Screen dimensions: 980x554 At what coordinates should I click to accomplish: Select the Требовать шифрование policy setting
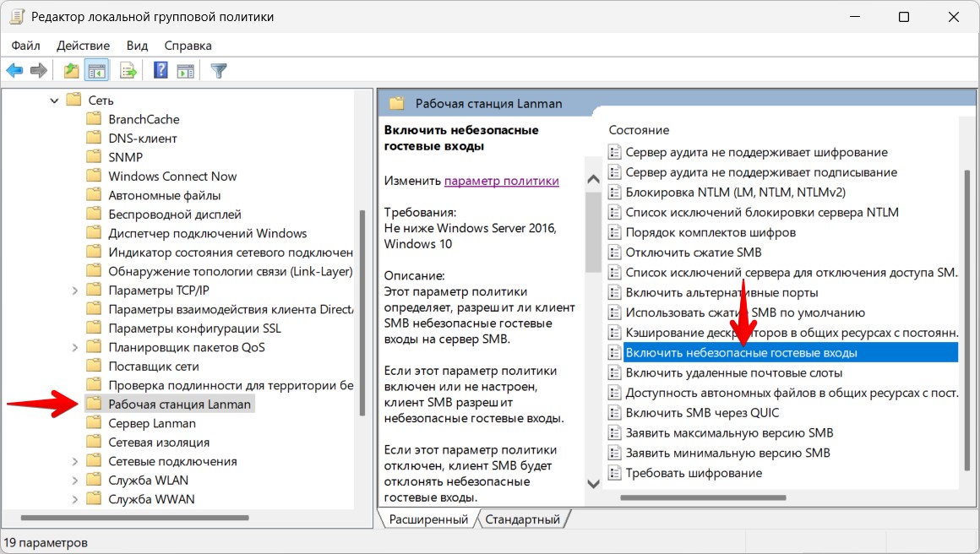click(693, 473)
